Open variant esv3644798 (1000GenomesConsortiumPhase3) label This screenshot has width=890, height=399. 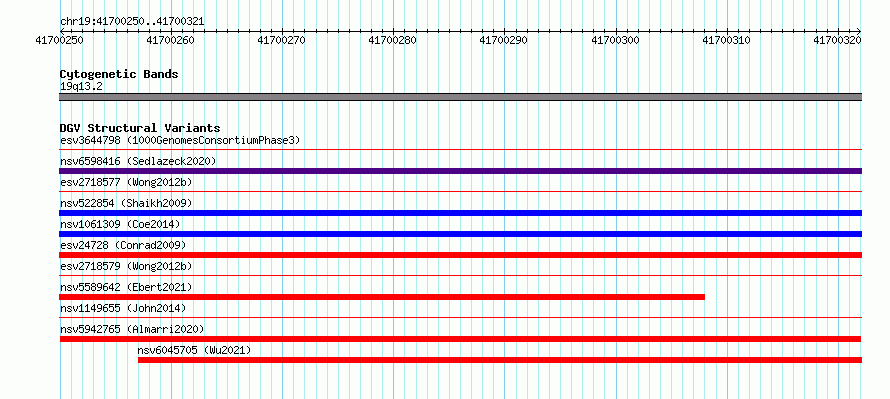(x=180, y=140)
